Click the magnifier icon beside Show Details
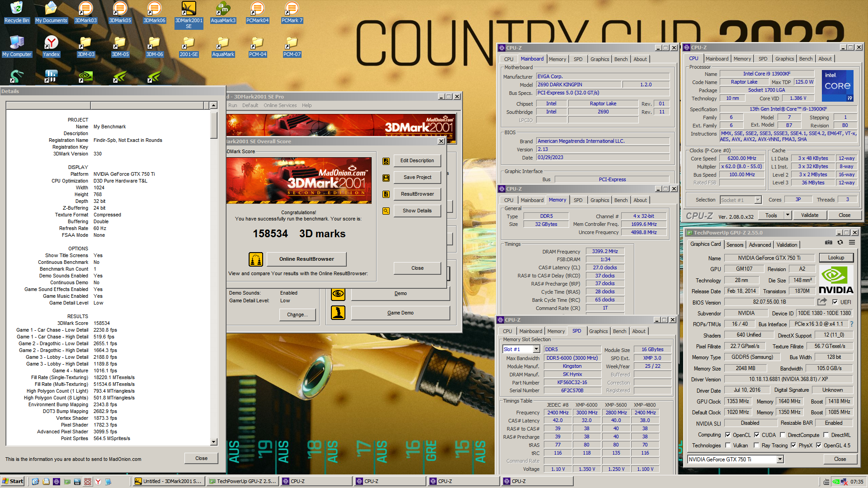Screen dimensions: 868x488 (x=386, y=211)
